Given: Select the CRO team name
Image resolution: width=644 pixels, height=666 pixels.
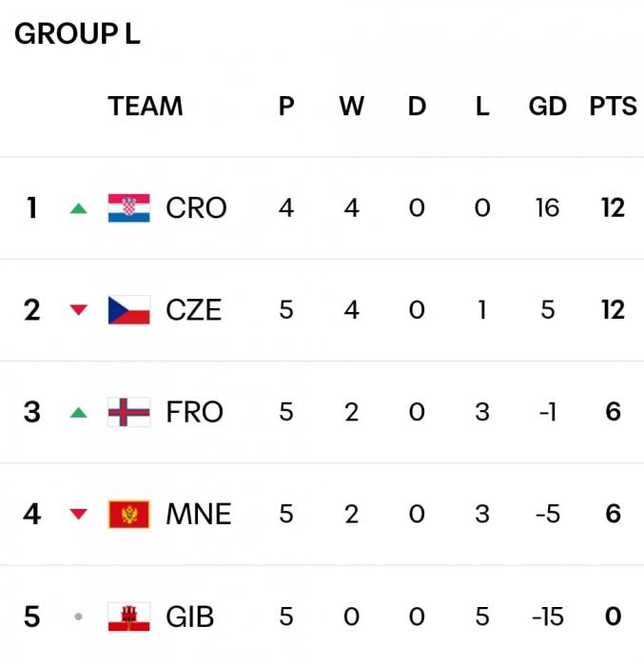Looking at the screenshot, I should click(196, 207).
